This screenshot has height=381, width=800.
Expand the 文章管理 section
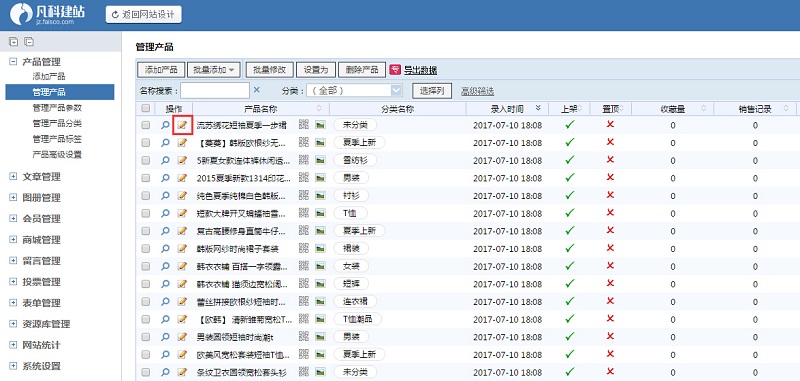pos(13,176)
